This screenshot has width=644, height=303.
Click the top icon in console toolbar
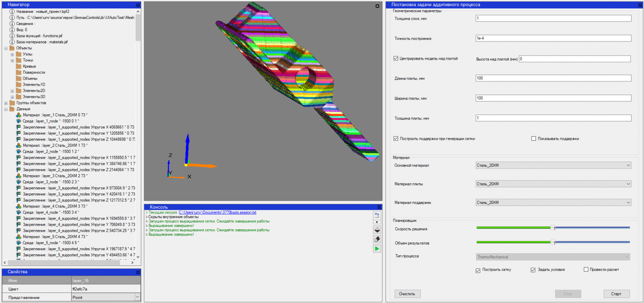coord(377,215)
